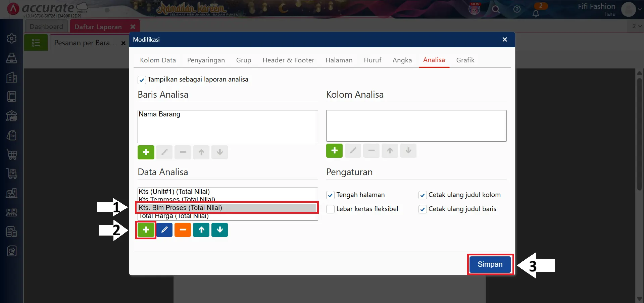Screen dimensions: 644x303
Task: Switch to the Grafik tab
Action: 465,60
